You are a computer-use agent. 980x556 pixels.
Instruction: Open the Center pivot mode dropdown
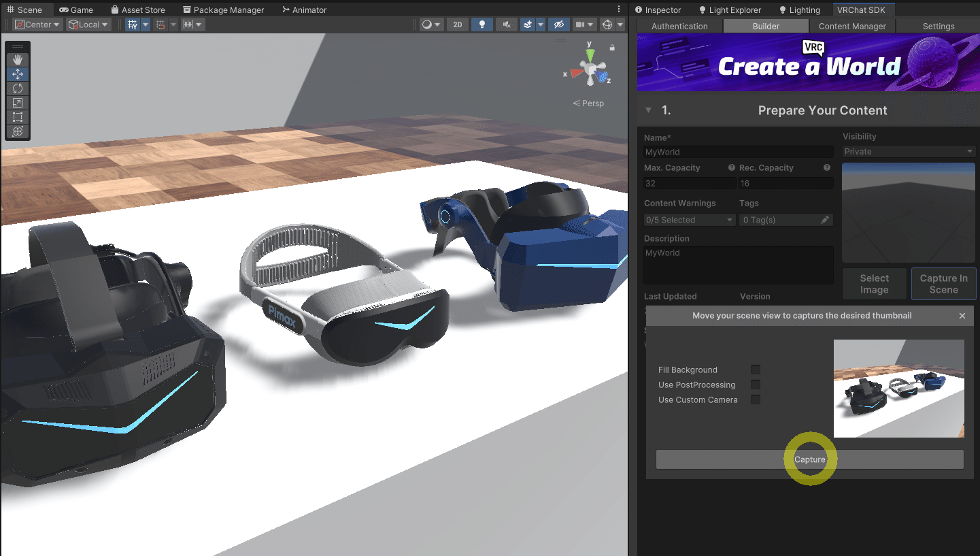click(x=37, y=24)
